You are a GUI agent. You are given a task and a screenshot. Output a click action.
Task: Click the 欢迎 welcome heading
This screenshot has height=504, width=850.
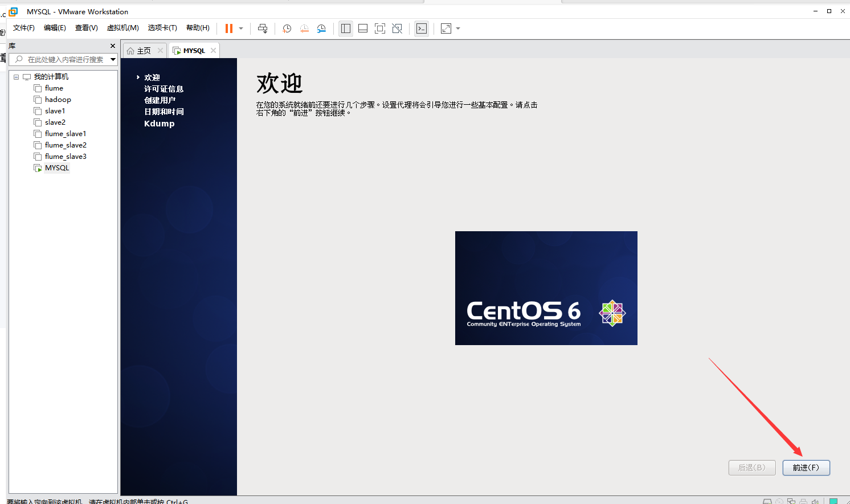pyautogui.click(x=279, y=84)
